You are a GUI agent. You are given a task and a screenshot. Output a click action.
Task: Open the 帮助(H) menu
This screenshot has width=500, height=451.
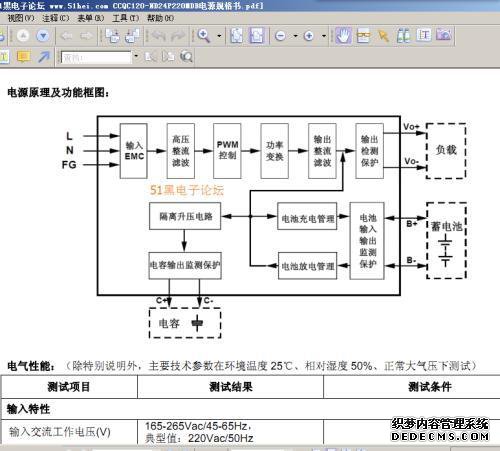click(x=160, y=18)
